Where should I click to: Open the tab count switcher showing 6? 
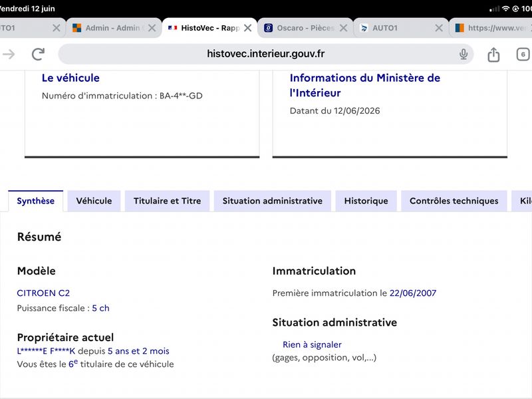[523, 55]
